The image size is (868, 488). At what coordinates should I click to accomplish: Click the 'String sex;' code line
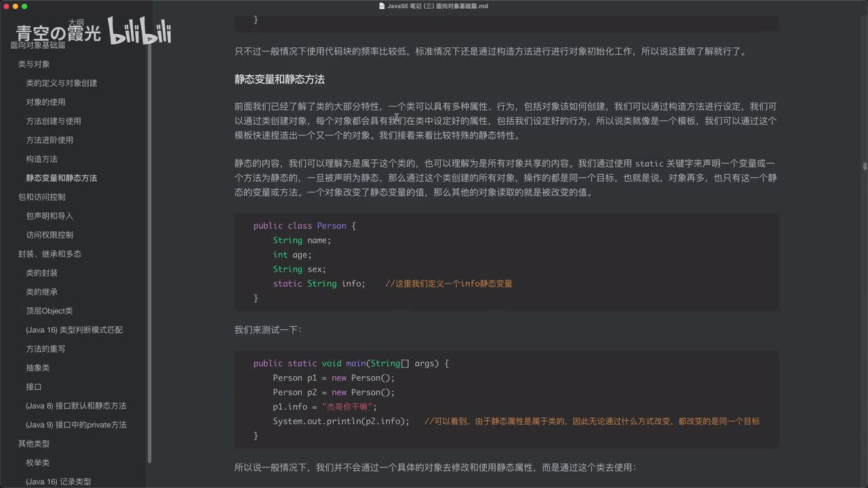pos(300,269)
